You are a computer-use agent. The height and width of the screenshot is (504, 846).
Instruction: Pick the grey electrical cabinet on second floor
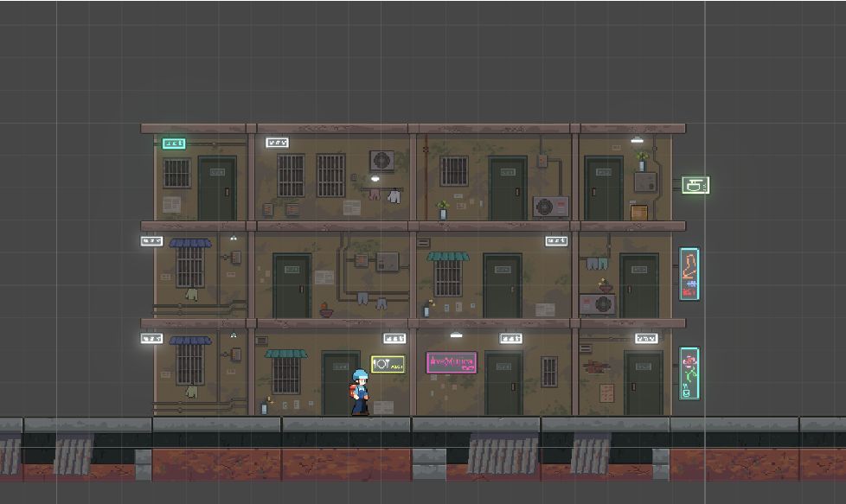pyautogui.click(x=388, y=262)
